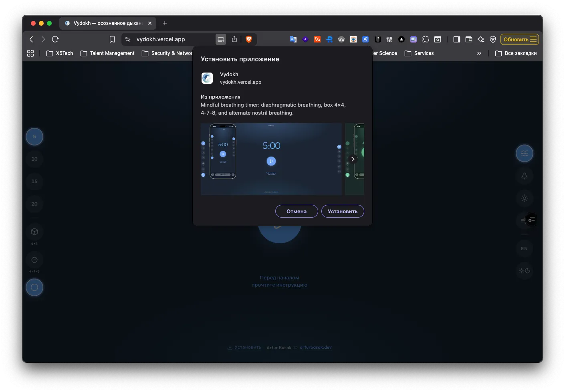Viewport: 565px width, 392px height.
Task: Open the blue letter A extension
Action: coord(365,39)
